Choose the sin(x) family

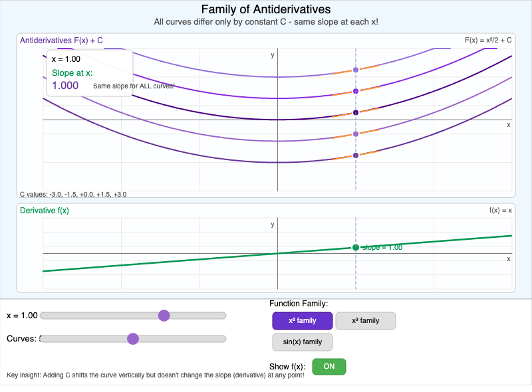[302, 342]
